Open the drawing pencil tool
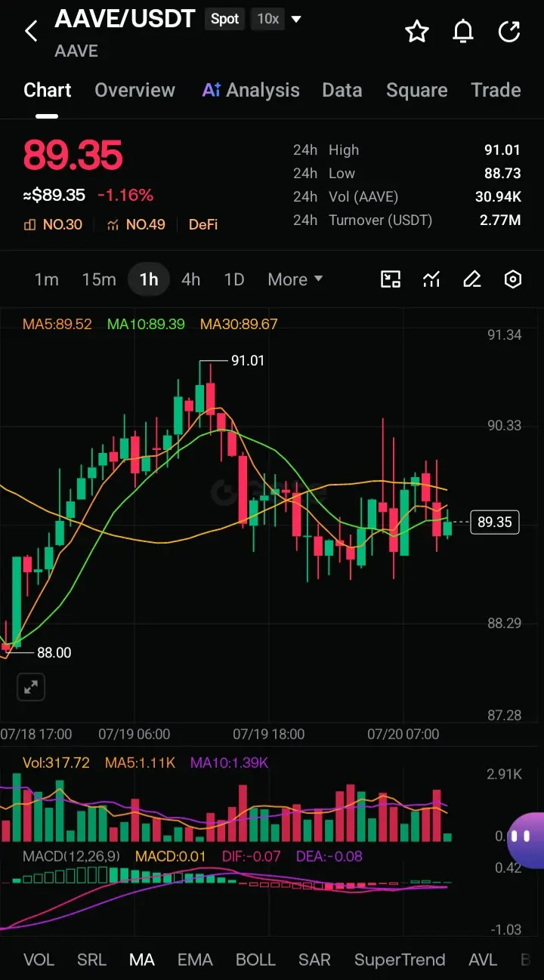544x980 pixels. 472,279
